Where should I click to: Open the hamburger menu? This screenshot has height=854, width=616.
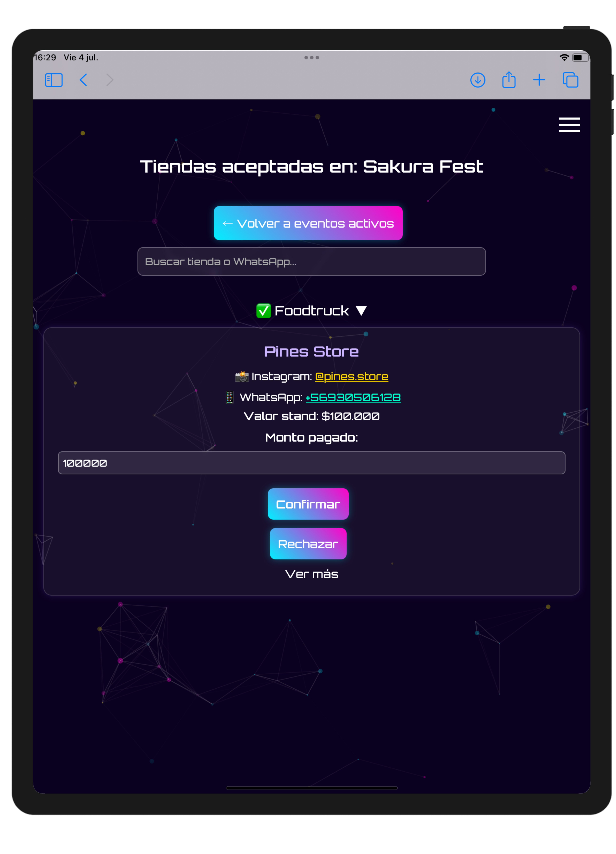click(569, 125)
